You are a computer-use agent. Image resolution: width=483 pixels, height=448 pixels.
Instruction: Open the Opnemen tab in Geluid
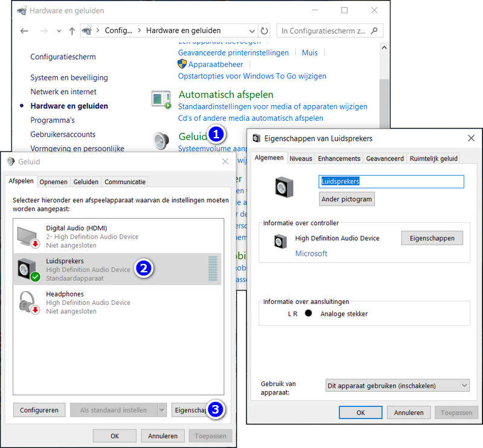click(x=54, y=182)
